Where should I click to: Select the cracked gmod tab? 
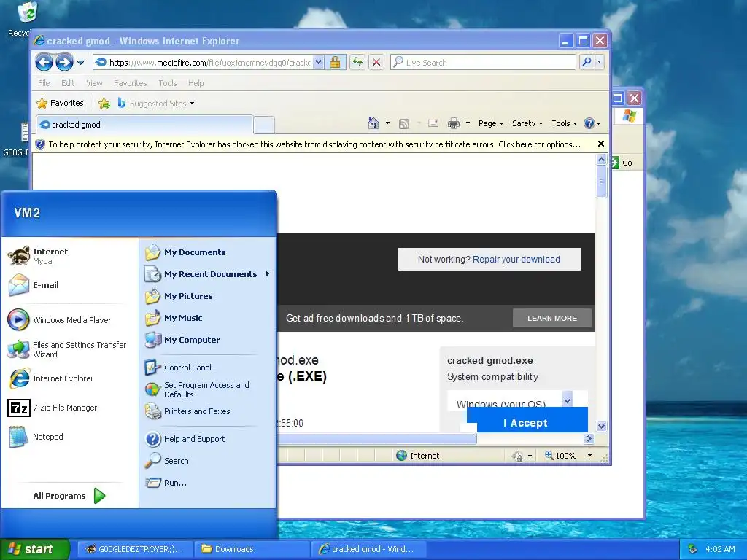tap(144, 124)
